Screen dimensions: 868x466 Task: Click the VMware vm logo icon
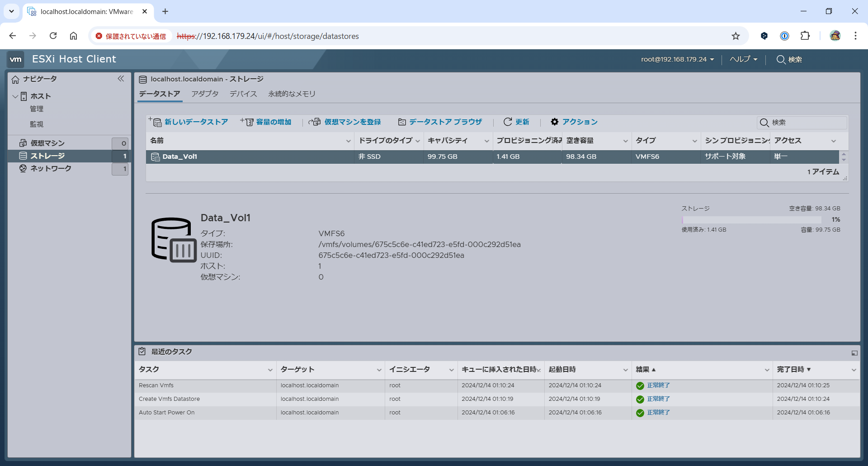point(16,59)
